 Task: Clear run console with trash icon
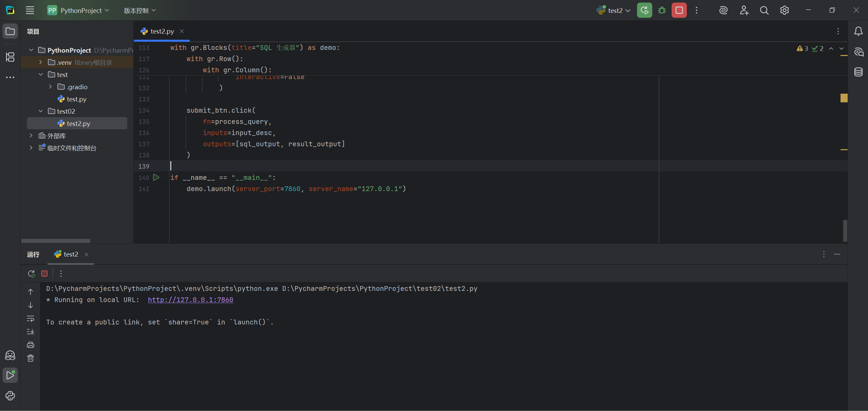click(31, 358)
